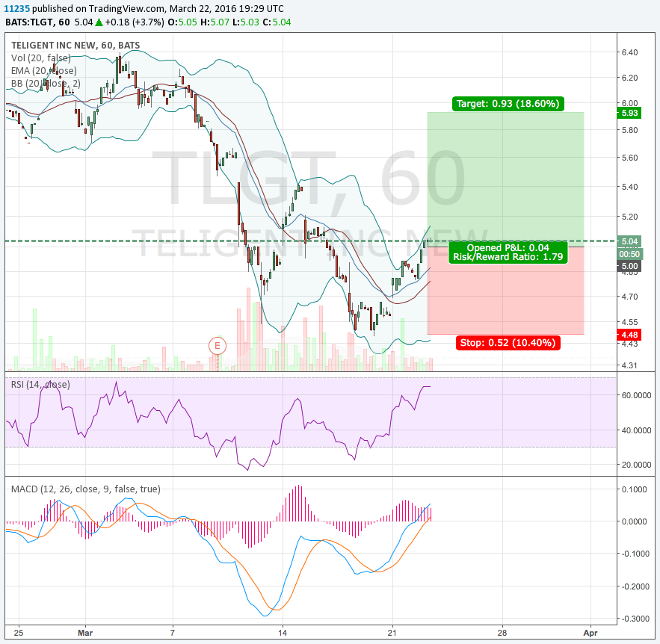
Task: Select the Vol (20, false) indicator legend
Action: 41,58
